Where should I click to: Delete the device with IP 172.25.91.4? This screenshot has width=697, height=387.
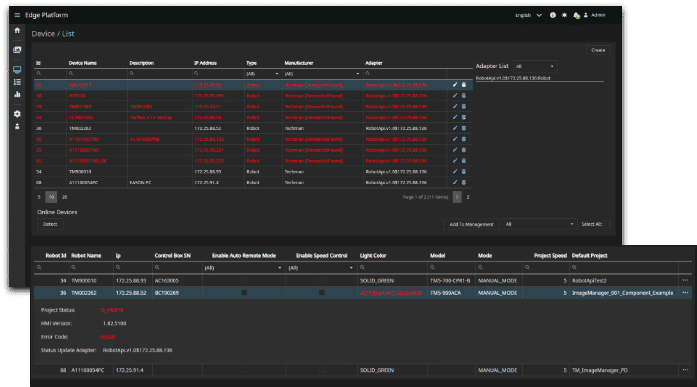click(x=464, y=182)
